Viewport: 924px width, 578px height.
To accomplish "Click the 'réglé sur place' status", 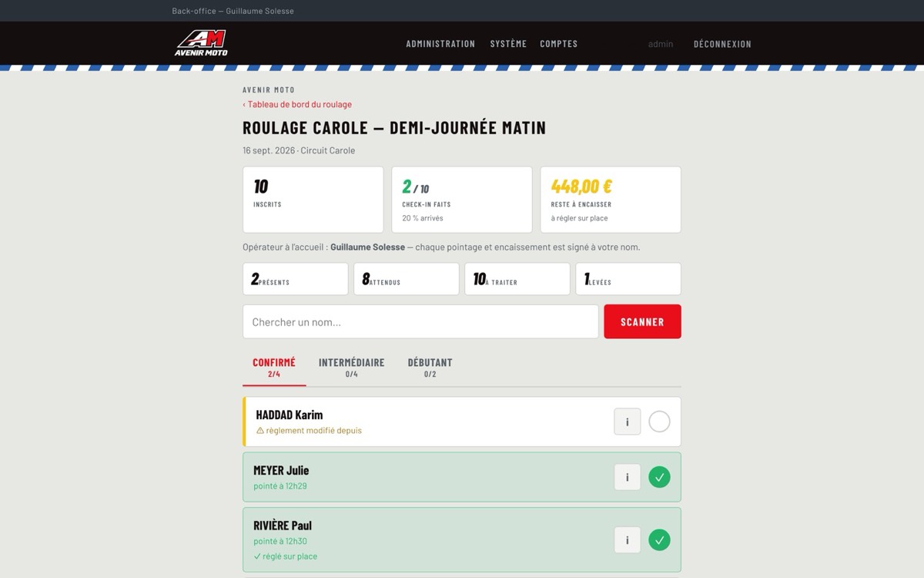I will pos(286,556).
